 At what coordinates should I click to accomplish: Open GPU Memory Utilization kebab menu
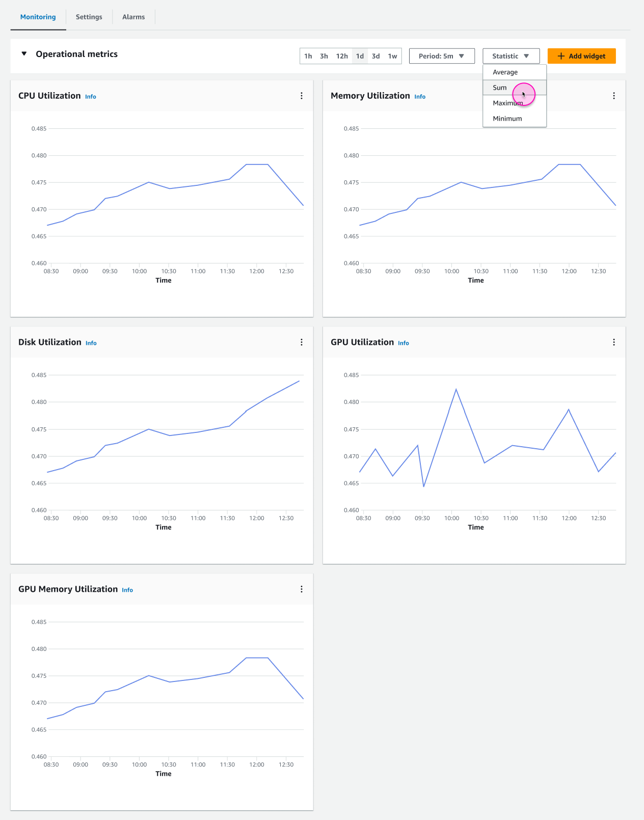[x=302, y=589]
